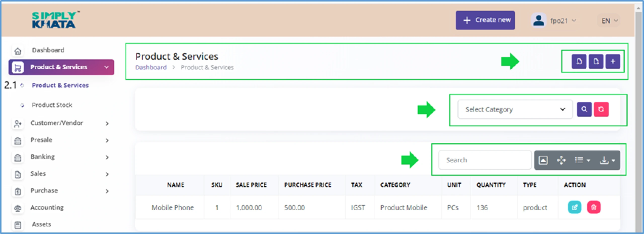
Task: Click the Create new button
Action: point(485,20)
